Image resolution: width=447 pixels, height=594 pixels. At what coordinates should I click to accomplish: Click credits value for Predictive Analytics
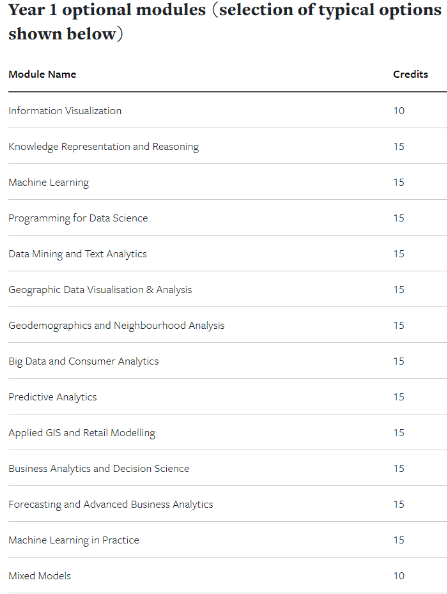click(399, 397)
